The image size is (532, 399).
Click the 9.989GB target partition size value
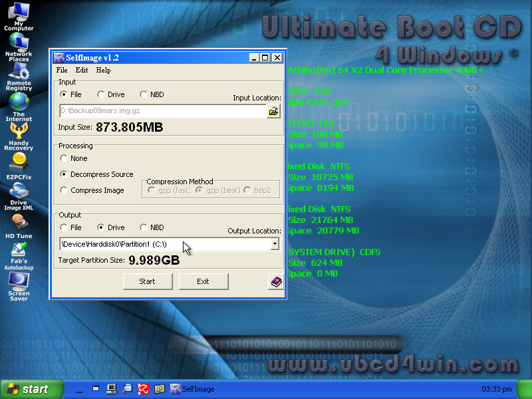(x=154, y=260)
